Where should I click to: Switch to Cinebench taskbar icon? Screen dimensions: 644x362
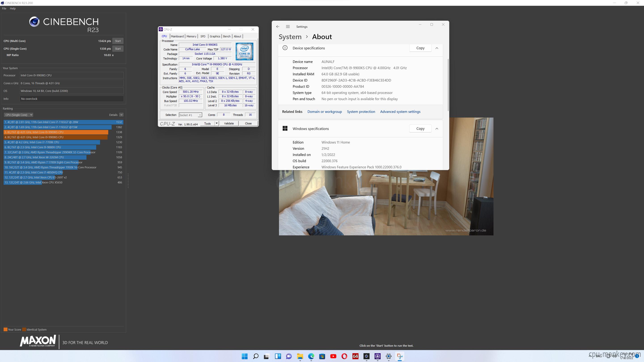[x=366, y=356]
